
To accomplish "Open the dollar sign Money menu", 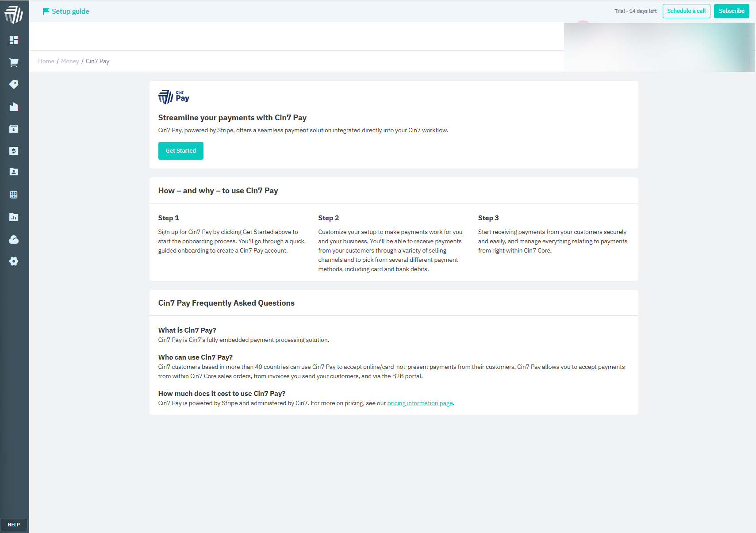I will [x=14, y=151].
